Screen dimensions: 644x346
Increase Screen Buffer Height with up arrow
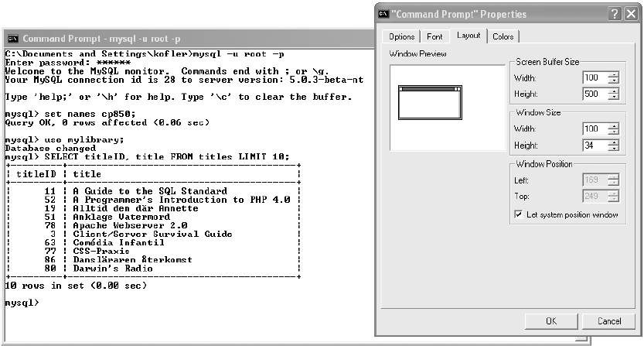tap(614, 91)
